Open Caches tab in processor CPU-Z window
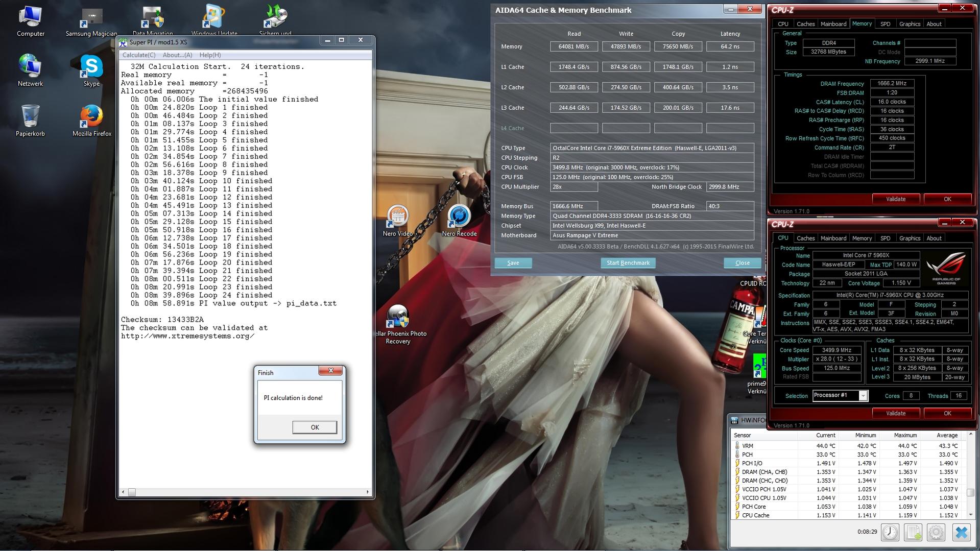 point(805,238)
